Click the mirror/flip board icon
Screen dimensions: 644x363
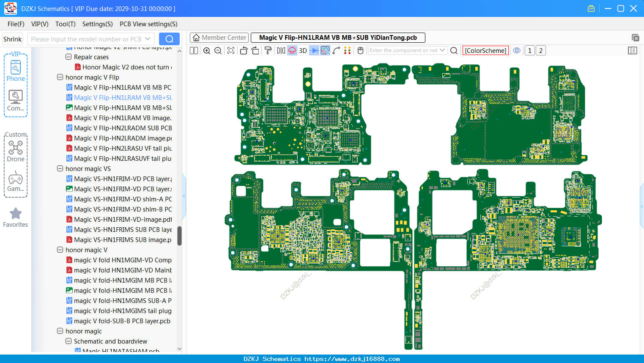coord(281,51)
